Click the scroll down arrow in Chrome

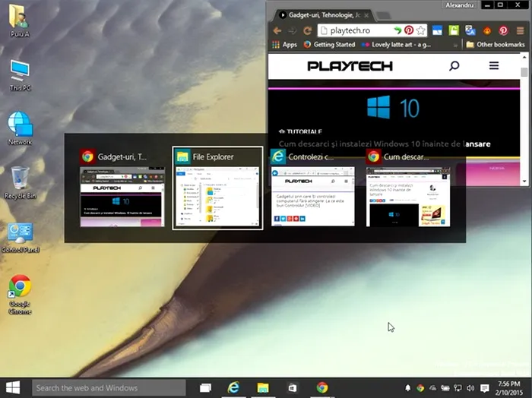click(x=524, y=182)
